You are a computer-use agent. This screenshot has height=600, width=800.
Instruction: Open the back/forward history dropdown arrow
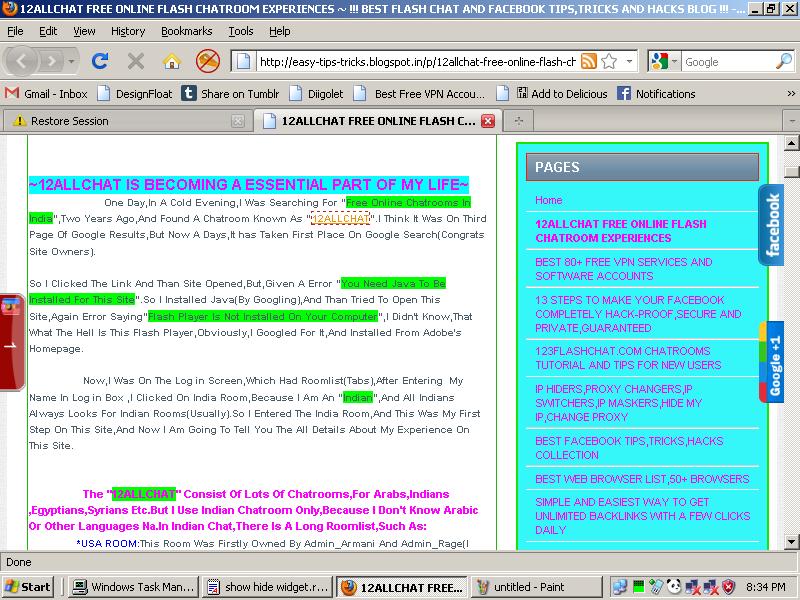pyautogui.click(x=71, y=62)
